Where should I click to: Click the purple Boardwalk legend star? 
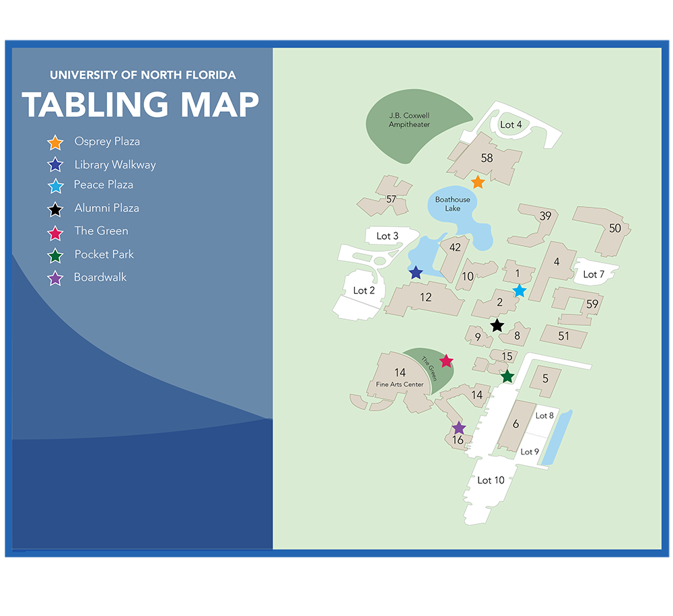coord(55,278)
